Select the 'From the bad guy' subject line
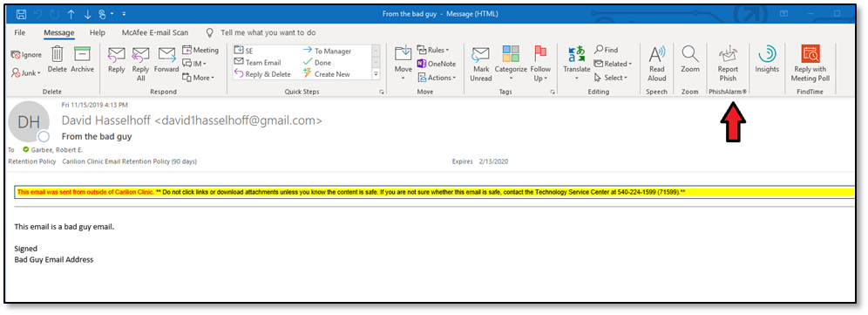Image resolution: width=868 pixels, height=315 pixels. 97,136
